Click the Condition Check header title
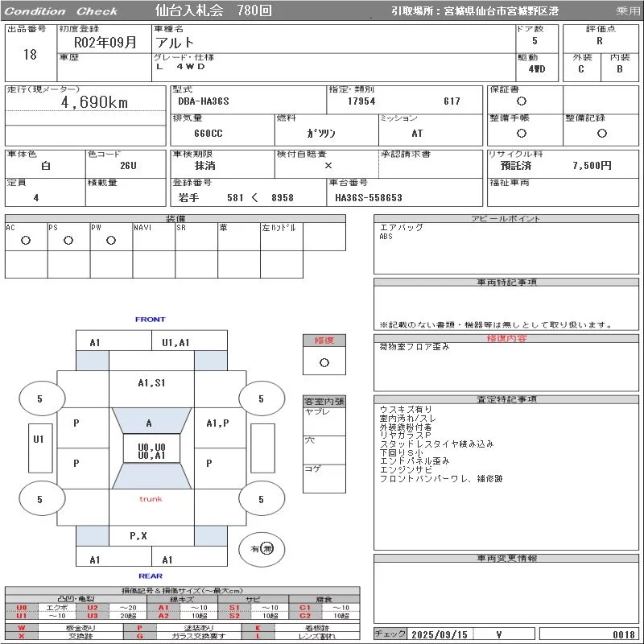The width and height of the screenshot is (644, 644). 62,11
